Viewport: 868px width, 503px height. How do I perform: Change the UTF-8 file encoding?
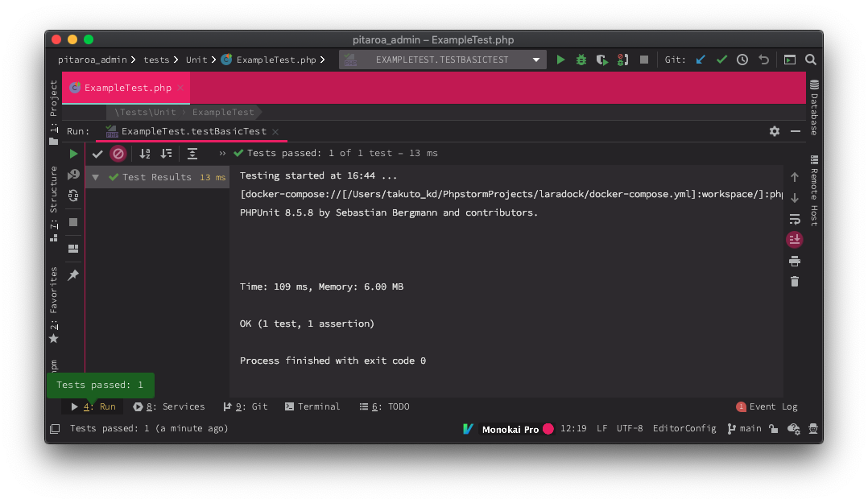point(630,429)
